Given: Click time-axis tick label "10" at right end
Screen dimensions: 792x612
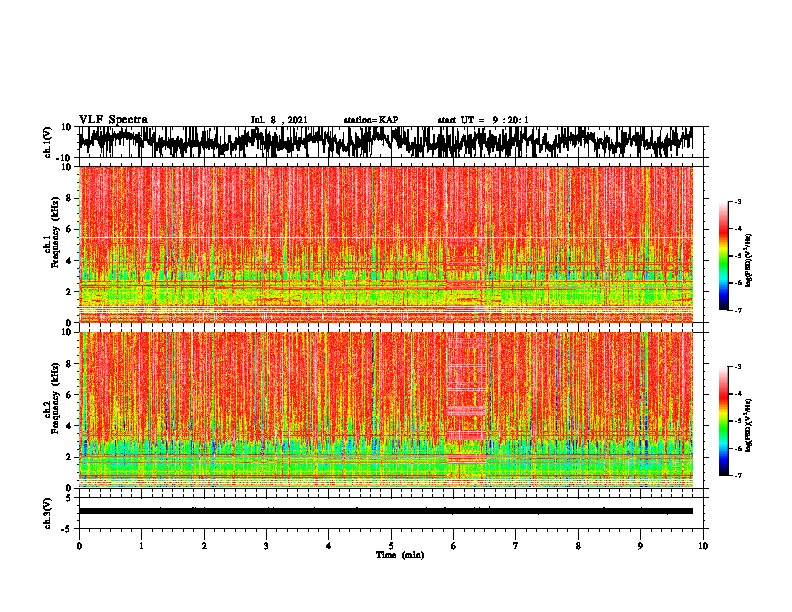Looking at the screenshot, I should click(703, 546).
